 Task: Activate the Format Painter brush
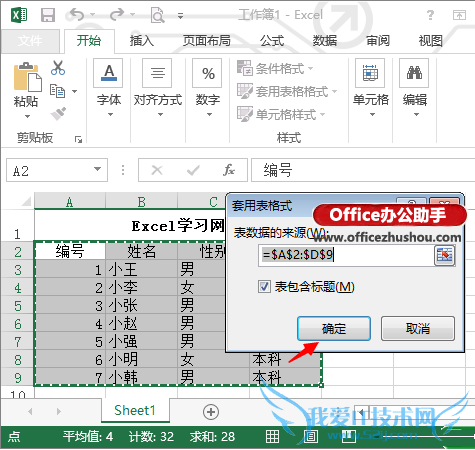58,114
